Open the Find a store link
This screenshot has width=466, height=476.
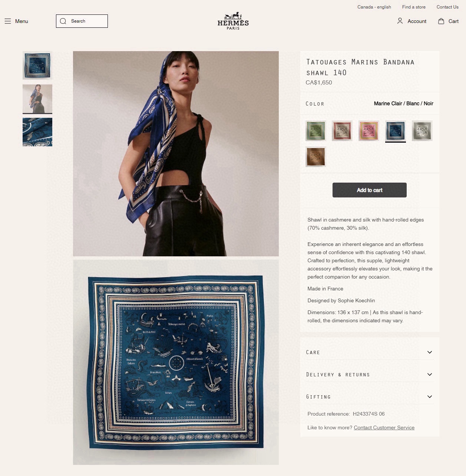tap(414, 7)
